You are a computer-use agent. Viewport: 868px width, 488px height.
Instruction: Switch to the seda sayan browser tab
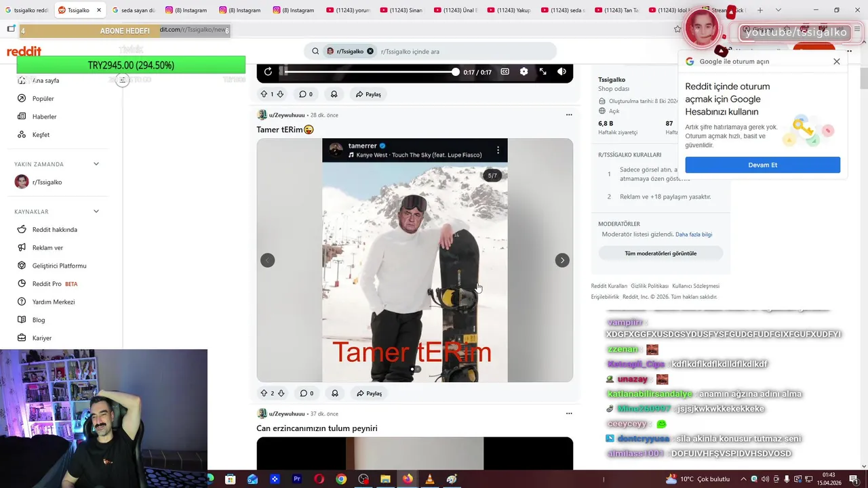134,10
